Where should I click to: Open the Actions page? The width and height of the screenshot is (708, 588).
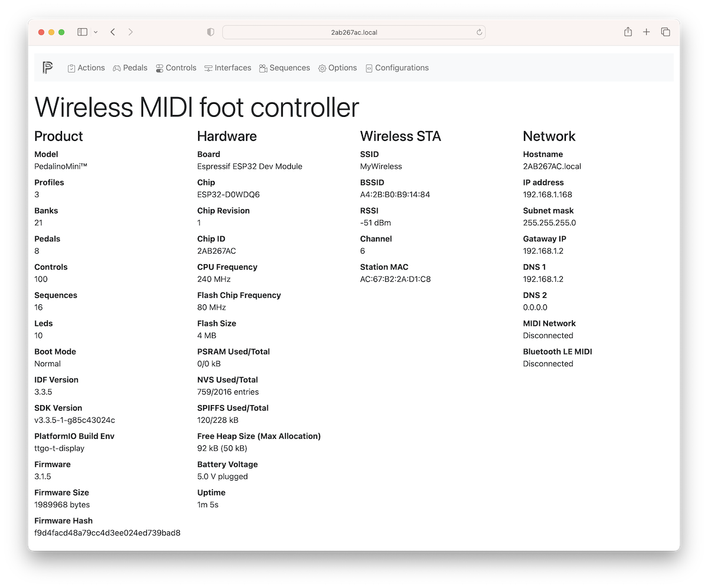pos(86,68)
